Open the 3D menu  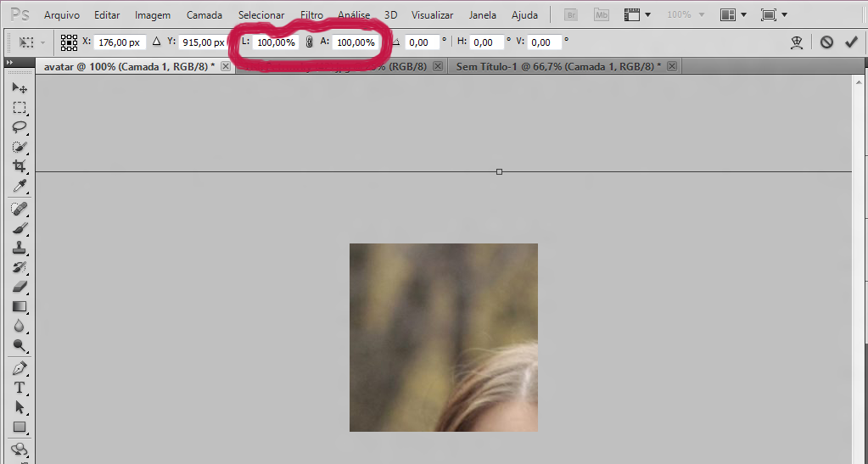391,15
